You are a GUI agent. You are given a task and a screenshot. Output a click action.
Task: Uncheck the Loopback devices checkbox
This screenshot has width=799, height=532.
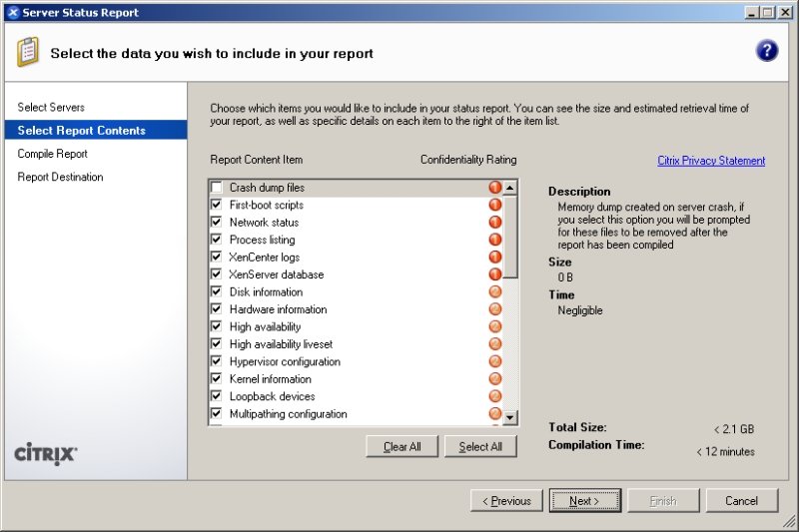pos(217,396)
